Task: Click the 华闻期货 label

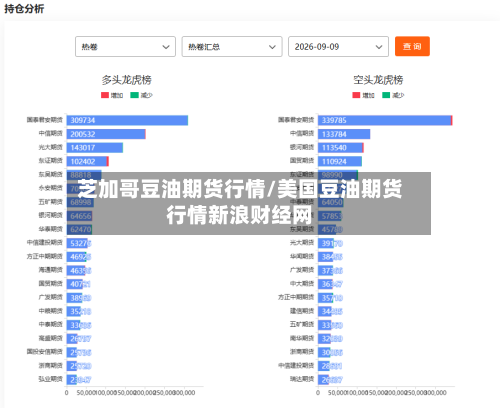Action: click(x=302, y=256)
